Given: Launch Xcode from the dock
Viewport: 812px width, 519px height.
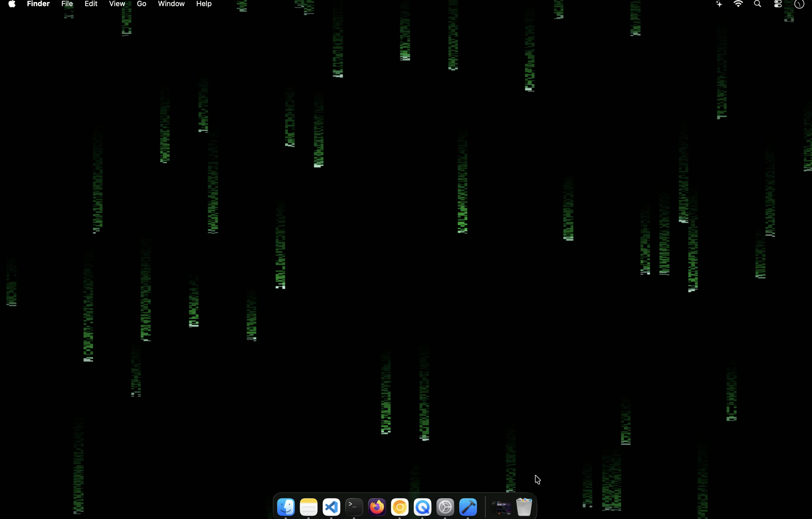Looking at the screenshot, I should point(468,507).
